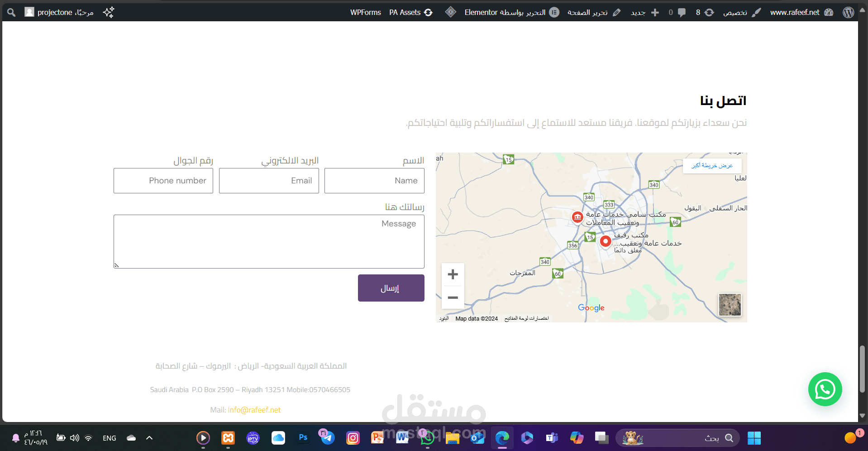Open WhatsApp from the taskbar
Viewport: 868px width, 451px height.
[x=427, y=438]
